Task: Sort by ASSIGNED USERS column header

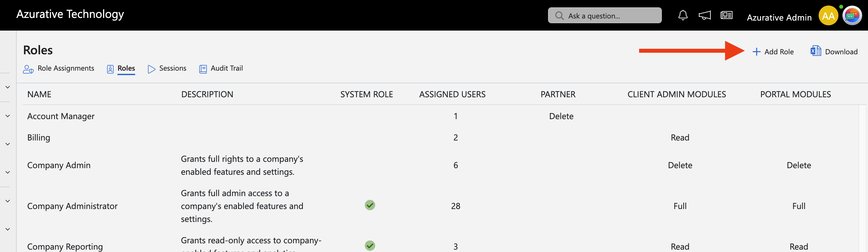Action: (x=452, y=94)
